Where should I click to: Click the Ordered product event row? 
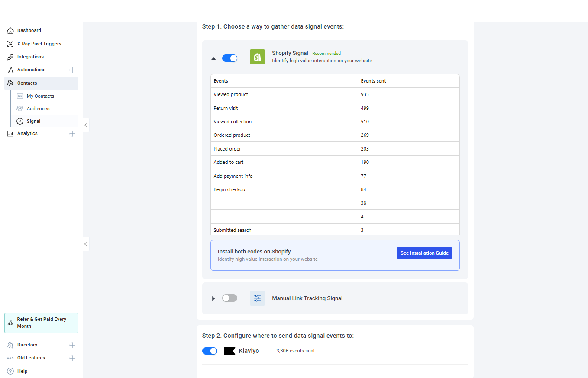[x=335, y=135]
